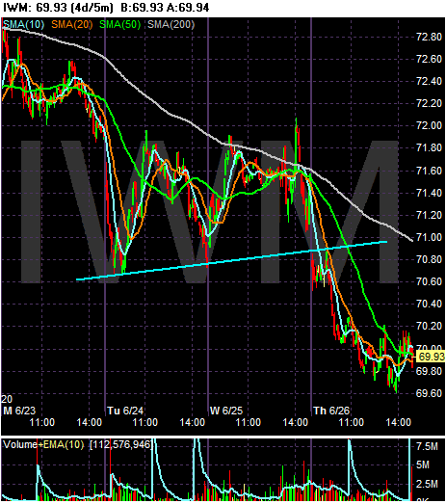
Task: Select the [112,576,946] volume figure
Action: [x=120, y=445]
